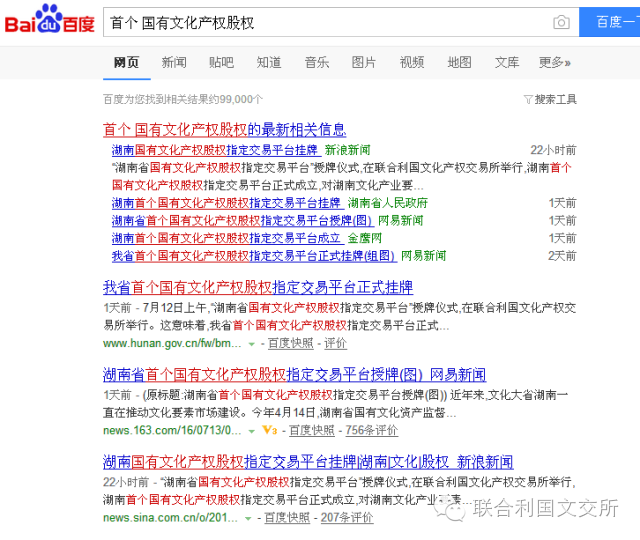
Task: Open 我省首个...正式挂牌(组图) 网易新闻 link
Action: click(x=254, y=256)
